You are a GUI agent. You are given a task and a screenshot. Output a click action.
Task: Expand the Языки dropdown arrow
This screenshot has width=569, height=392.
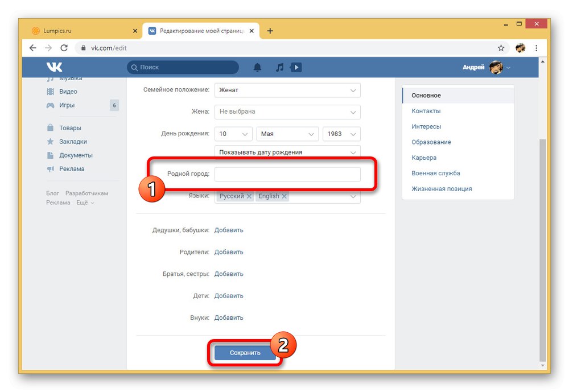coord(353,196)
